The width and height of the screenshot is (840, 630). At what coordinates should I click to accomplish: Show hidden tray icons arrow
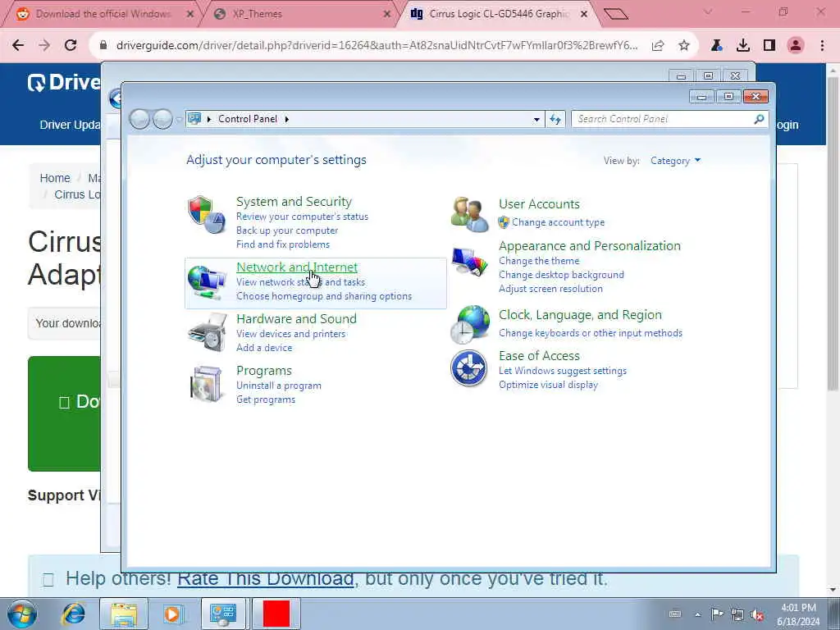tap(697, 614)
